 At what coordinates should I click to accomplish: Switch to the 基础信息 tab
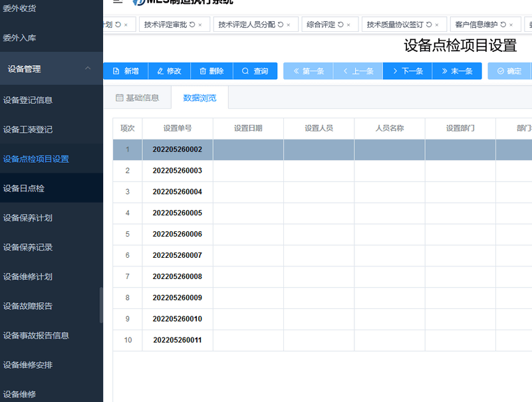(138, 98)
